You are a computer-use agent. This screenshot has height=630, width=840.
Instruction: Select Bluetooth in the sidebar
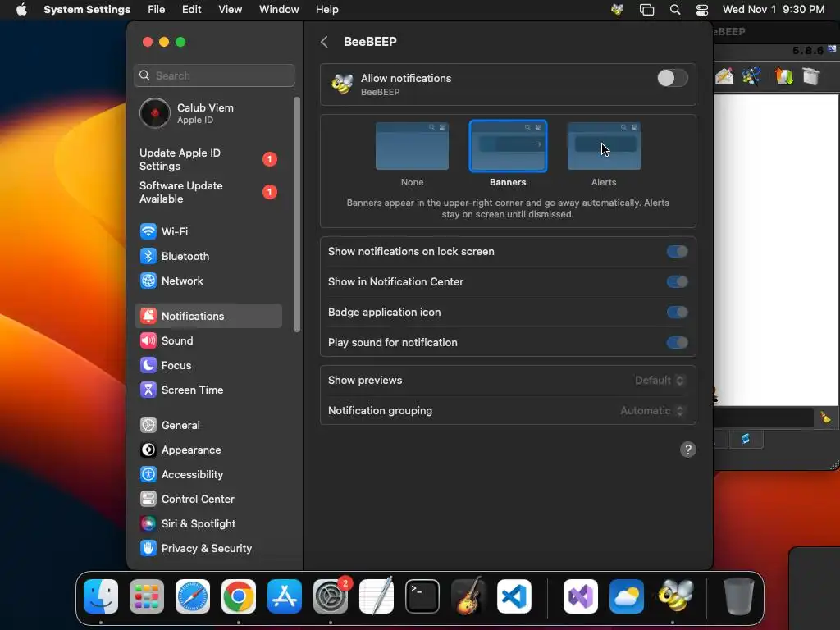click(208, 256)
